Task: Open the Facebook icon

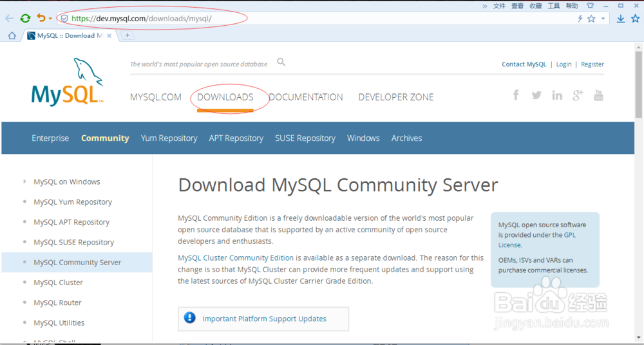Action: pyautogui.click(x=516, y=95)
